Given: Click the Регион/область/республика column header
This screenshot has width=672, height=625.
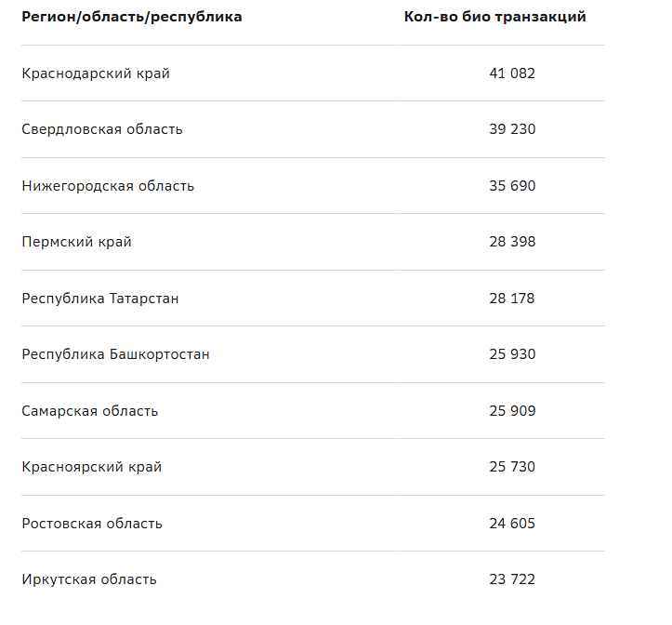Looking at the screenshot, I should [132, 17].
